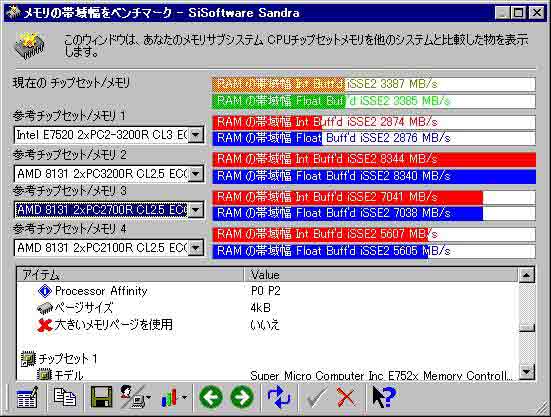Click the RAM Float Buff'd 5605 MB/s bar

[x=374, y=251]
